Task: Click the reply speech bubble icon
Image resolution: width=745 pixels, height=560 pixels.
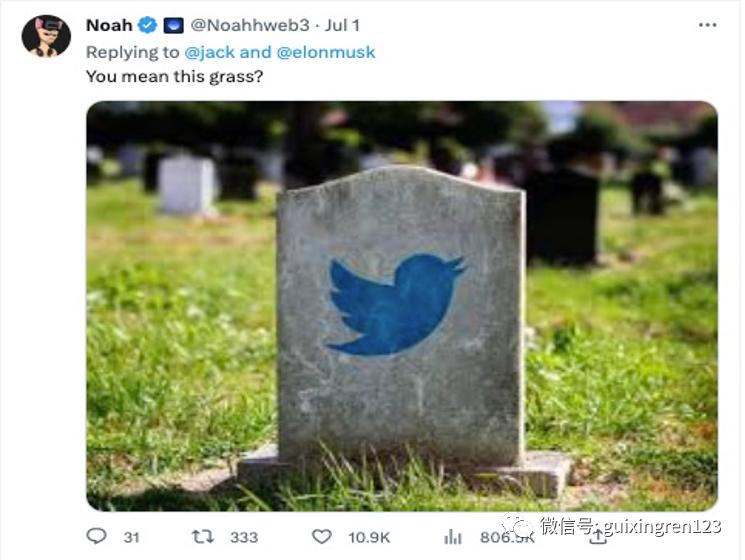Action: 97,536
